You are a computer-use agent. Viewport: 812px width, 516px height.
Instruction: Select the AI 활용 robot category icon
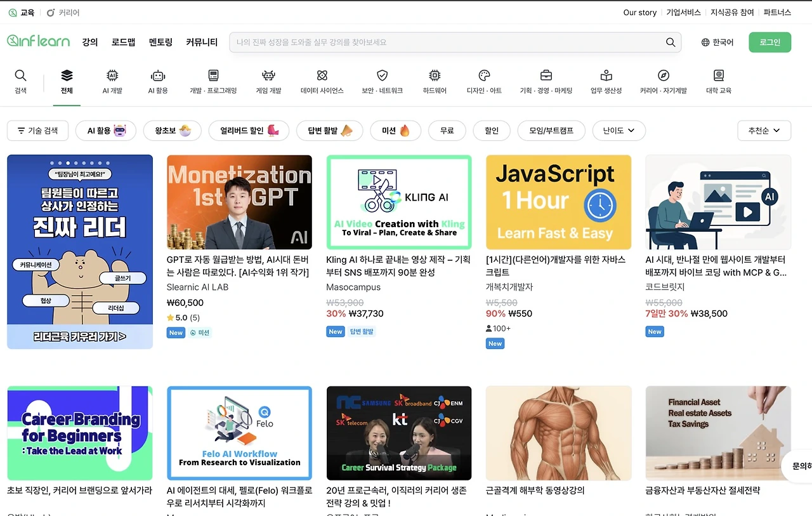point(158,76)
